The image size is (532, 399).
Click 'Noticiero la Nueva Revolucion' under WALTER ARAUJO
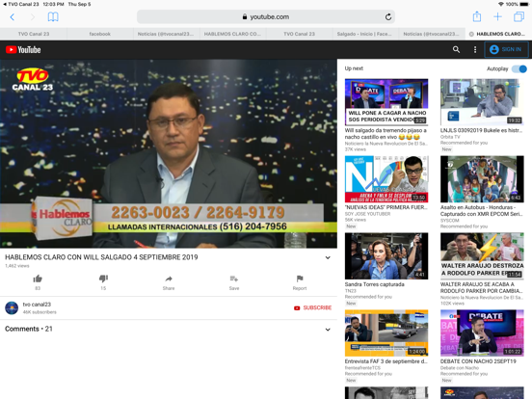pos(481,298)
